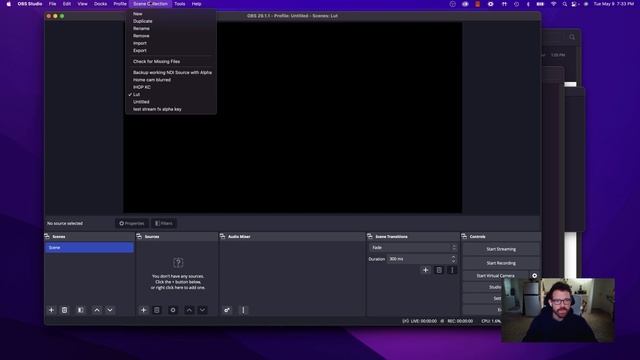Click search icon in background window
The width and height of the screenshot is (640, 360).
tap(572, 37)
